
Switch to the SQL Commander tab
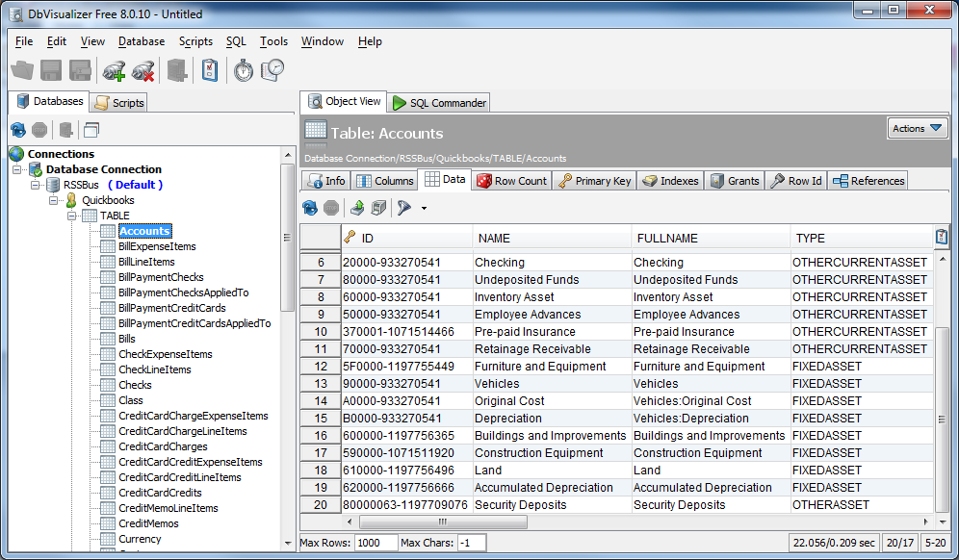pyautogui.click(x=439, y=103)
